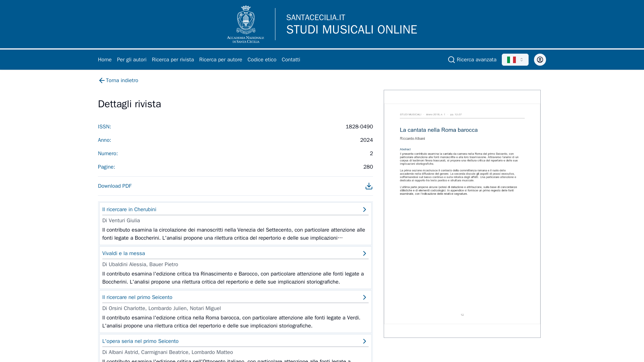This screenshot has width=644, height=362.
Task: Select the Pagine value 280
Action: click(x=368, y=167)
